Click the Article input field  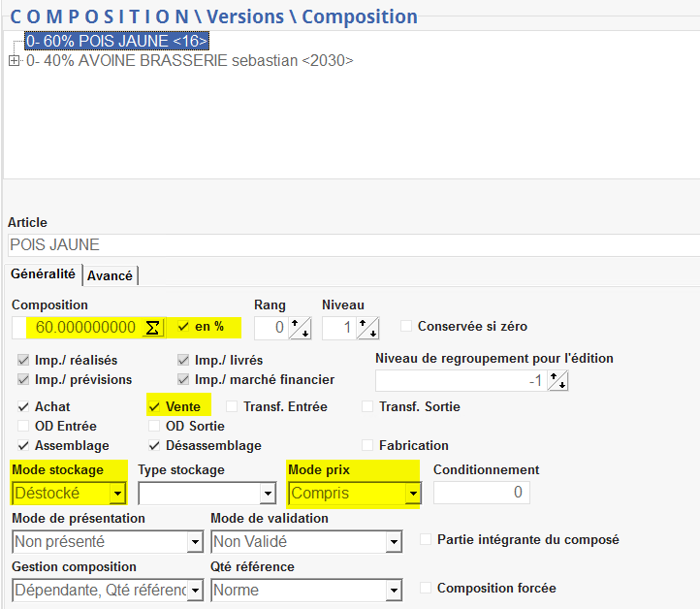(x=349, y=245)
